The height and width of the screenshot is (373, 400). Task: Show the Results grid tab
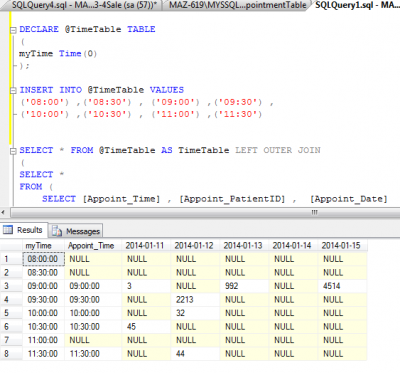click(23, 230)
